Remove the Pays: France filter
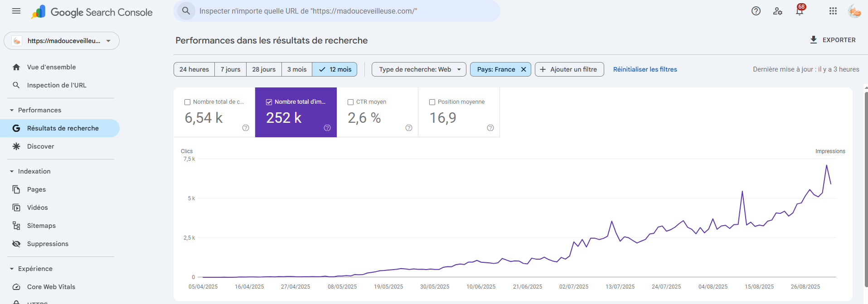Viewport: 868px width, 304px height. coord(524,69)
